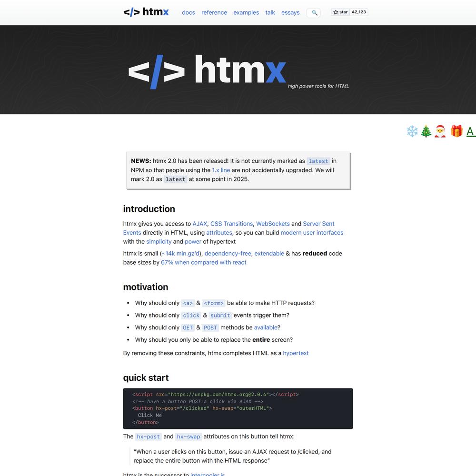Open the essays nav item
This screenshot has width=476, height=476.
pos(290,12)
